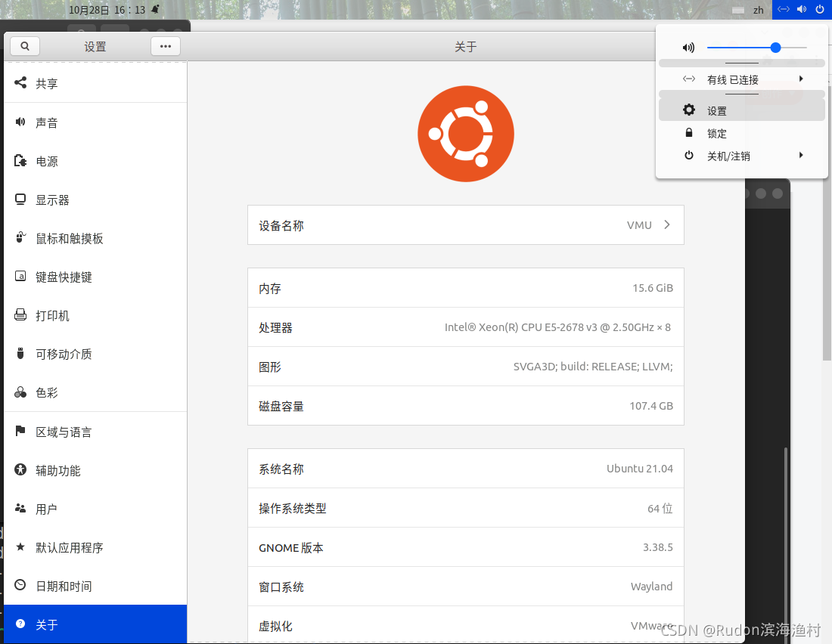Open the 共享 settings panel

coord(95,82)
